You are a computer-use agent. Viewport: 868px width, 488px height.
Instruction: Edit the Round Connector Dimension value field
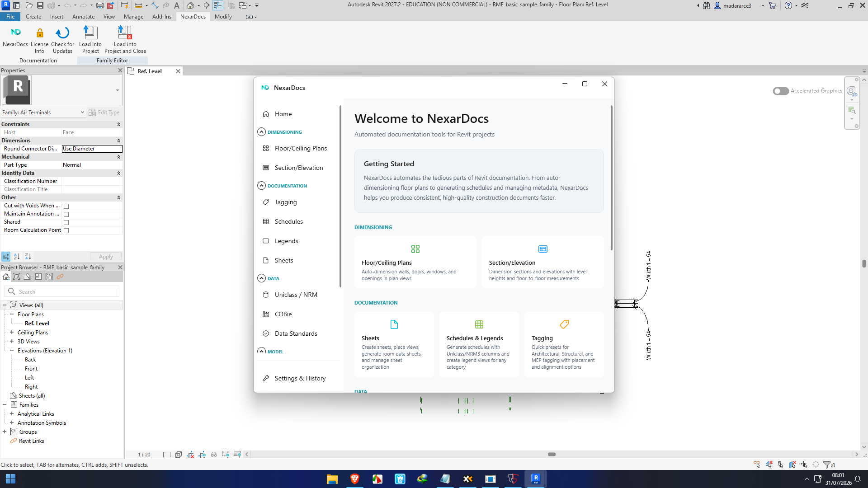click(x=92, y=149)
